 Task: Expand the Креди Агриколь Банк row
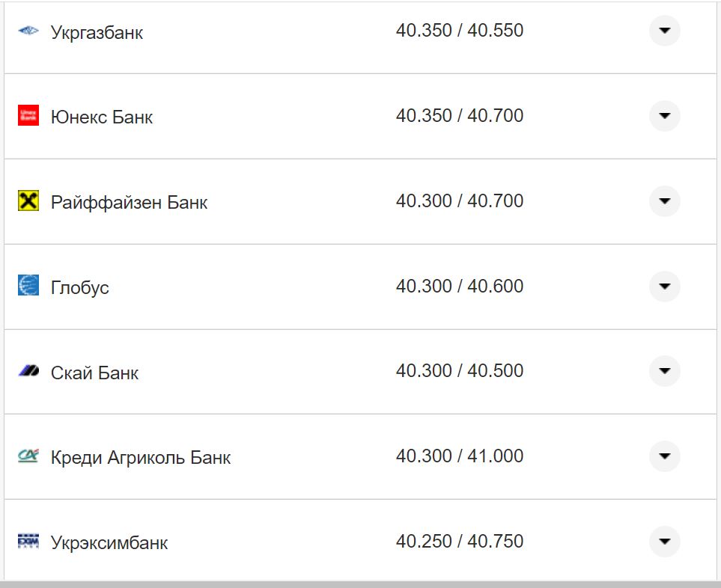(x=664, y=456)
